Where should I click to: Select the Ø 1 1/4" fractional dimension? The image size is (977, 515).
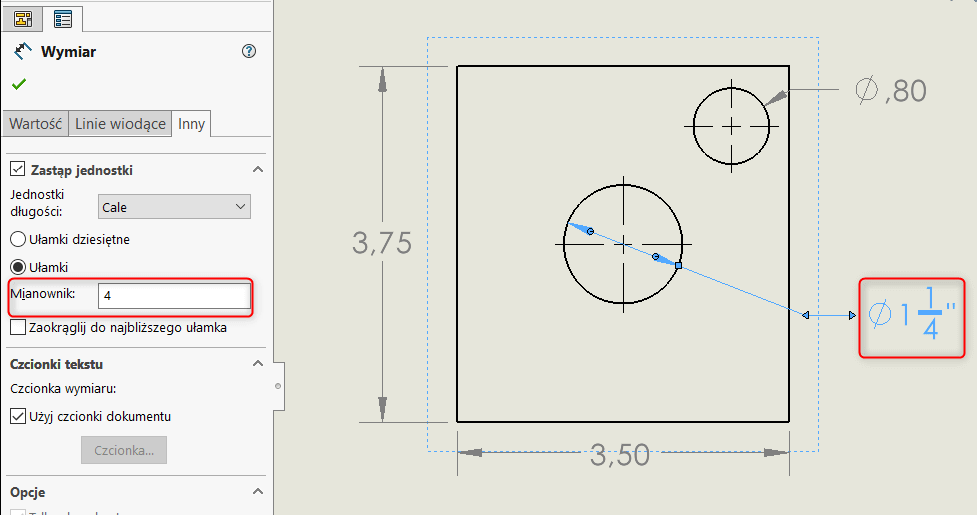tap(912, 314)
